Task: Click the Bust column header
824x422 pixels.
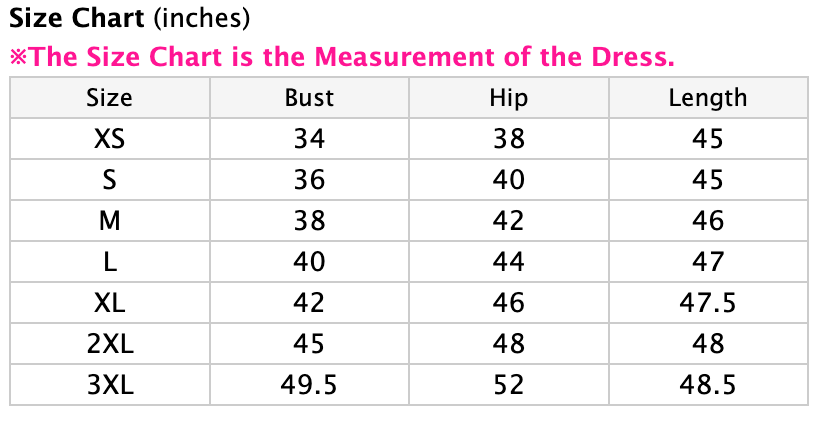Action: (x=309, y=98)
